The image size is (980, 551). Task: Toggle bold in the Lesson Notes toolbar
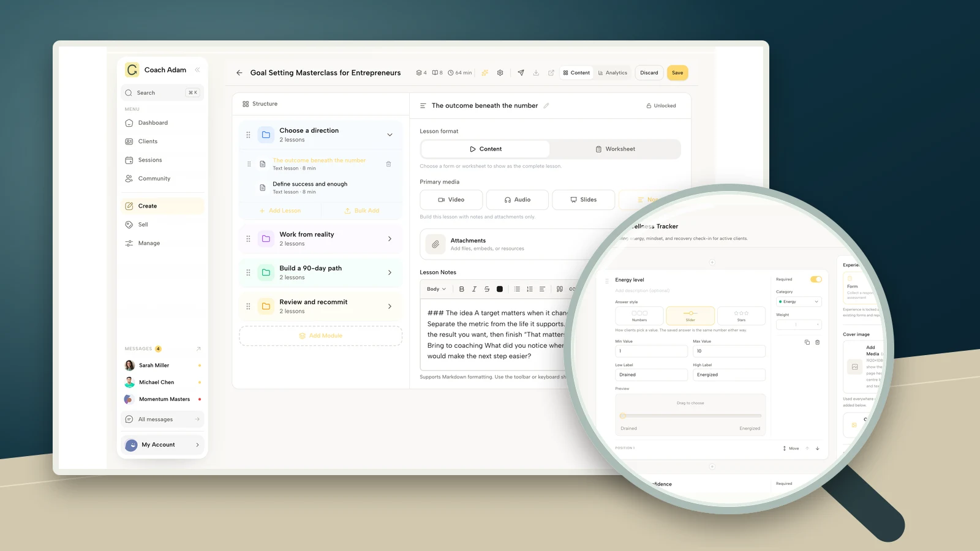pyautogui.click(x=462, y=289)
